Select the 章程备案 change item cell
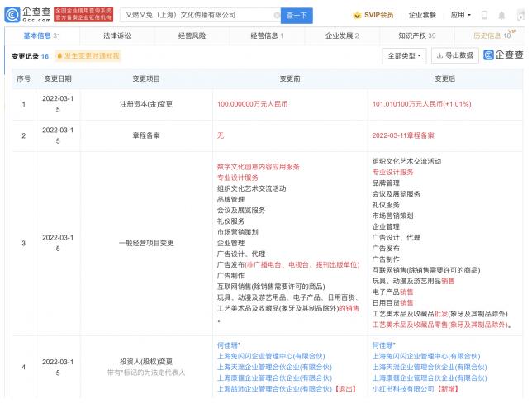Image resolution: width=532 pixels, height=413 pixels. coord(146,135)
